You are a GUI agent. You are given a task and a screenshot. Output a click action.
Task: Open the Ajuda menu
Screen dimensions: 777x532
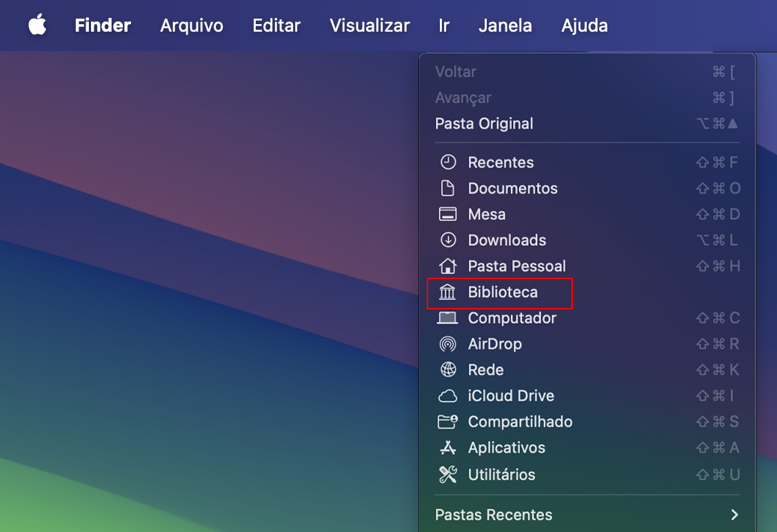pyautogui.click(x=584, y=25)
